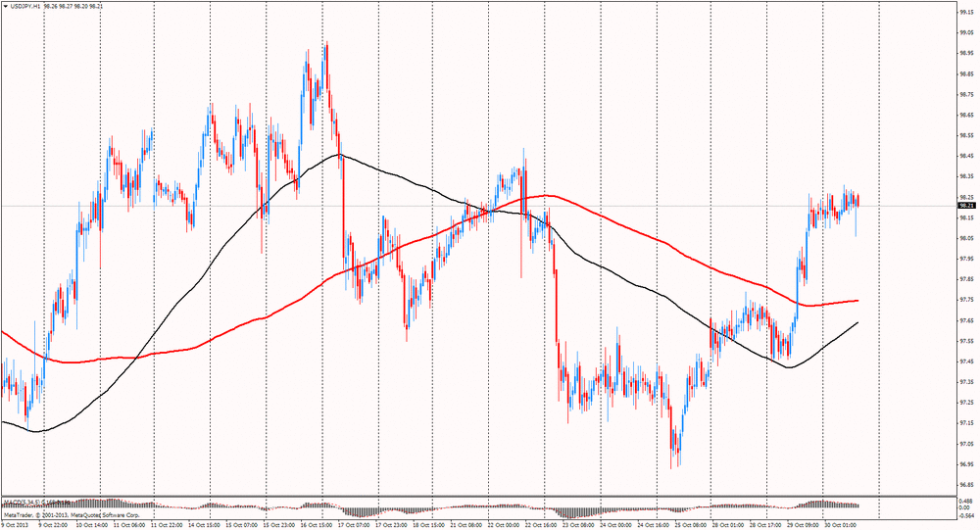Viewport: 980px width, 530px height.
Task: Click the small triangle beside USDJPY,H1 title
Action: [6, 6]
